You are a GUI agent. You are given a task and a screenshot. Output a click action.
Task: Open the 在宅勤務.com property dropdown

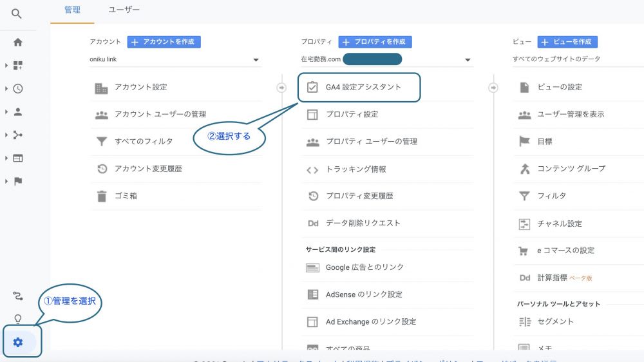pos(387,59)
